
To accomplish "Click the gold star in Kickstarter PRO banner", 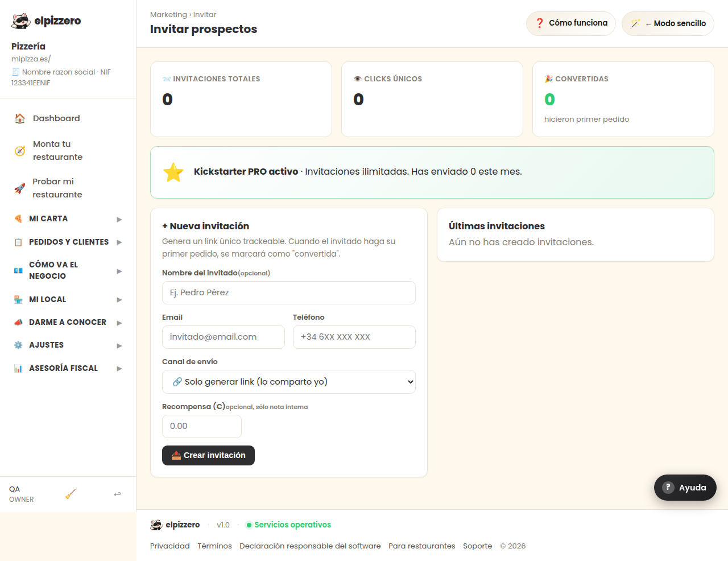I will pyautogui.click(x=173, y=172).
